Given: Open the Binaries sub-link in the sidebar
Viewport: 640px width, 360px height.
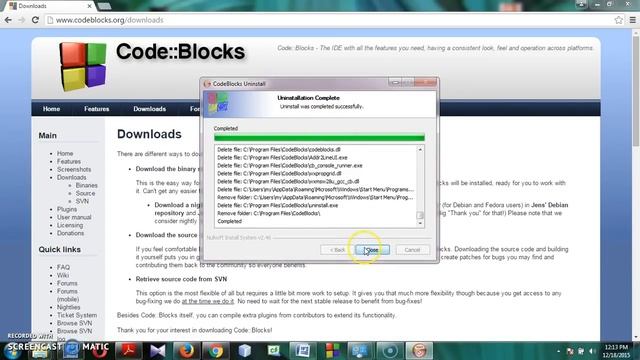Looking at the screenshot, I should pos(87,185).
